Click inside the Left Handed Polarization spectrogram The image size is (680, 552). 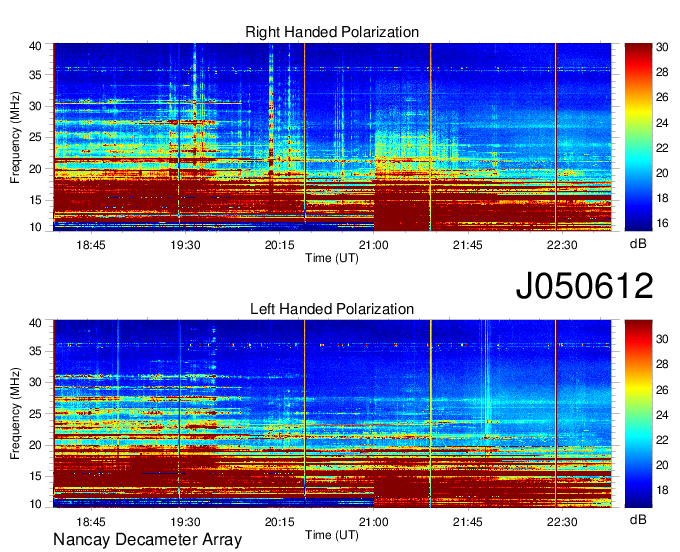tap(332, 414)
